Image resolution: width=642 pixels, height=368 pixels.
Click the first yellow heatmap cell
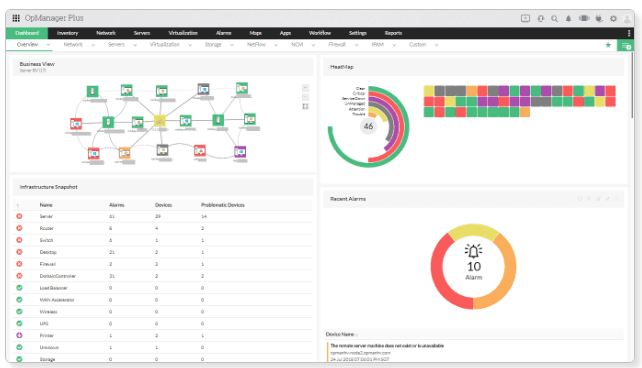(429, 90)
